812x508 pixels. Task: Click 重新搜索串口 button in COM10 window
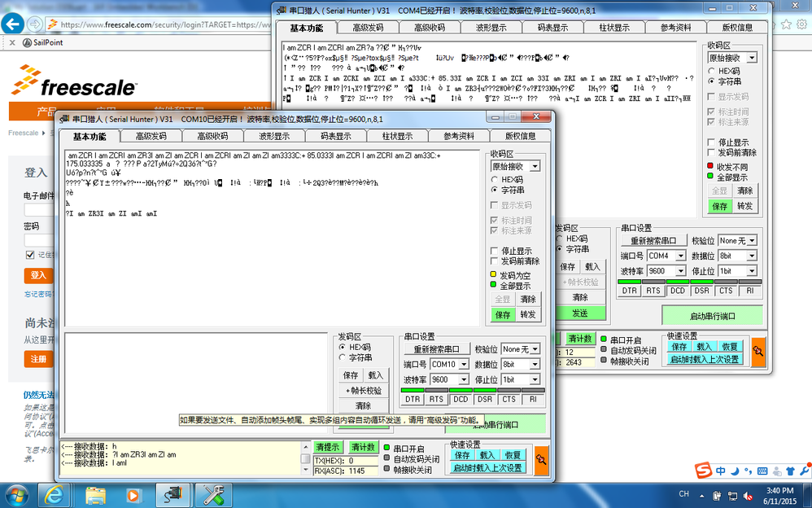(436, 349)
